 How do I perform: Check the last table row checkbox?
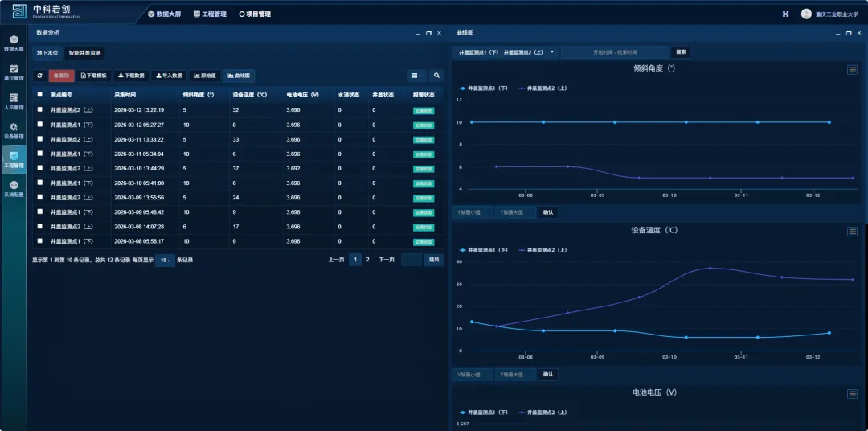40,241
